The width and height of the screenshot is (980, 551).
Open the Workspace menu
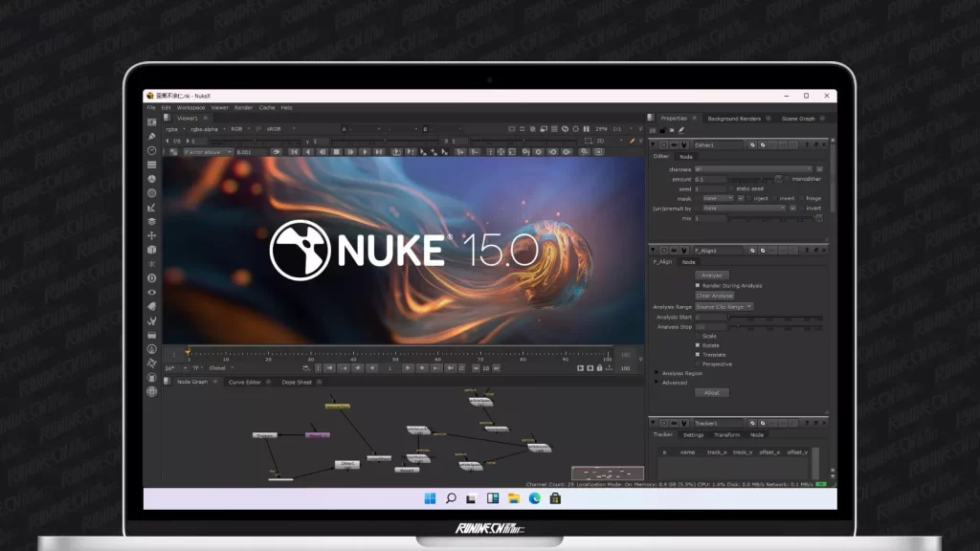tap(190, 107)
